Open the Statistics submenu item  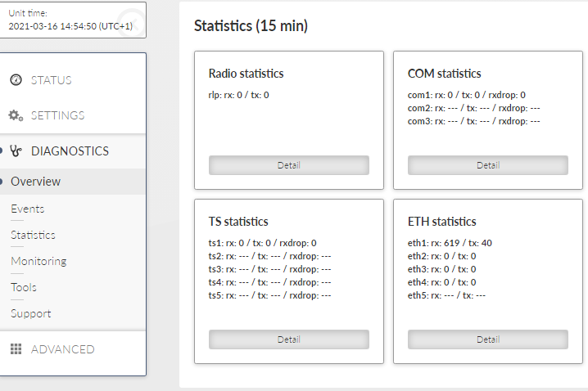tap(33, 235)
